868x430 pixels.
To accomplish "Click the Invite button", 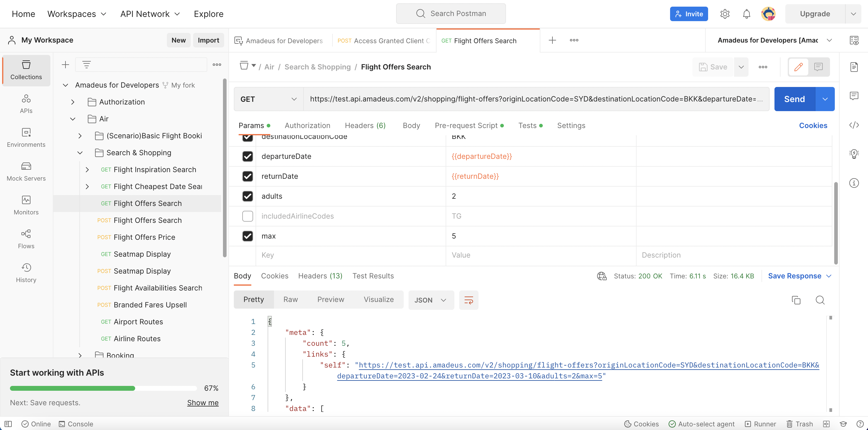I will pyautogui.click(x=689, y=14).
